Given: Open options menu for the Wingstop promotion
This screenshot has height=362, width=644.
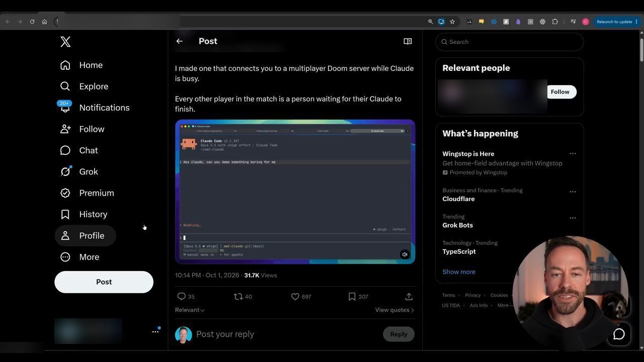Looking at the screenshot, I should click(x=573, y=154).
